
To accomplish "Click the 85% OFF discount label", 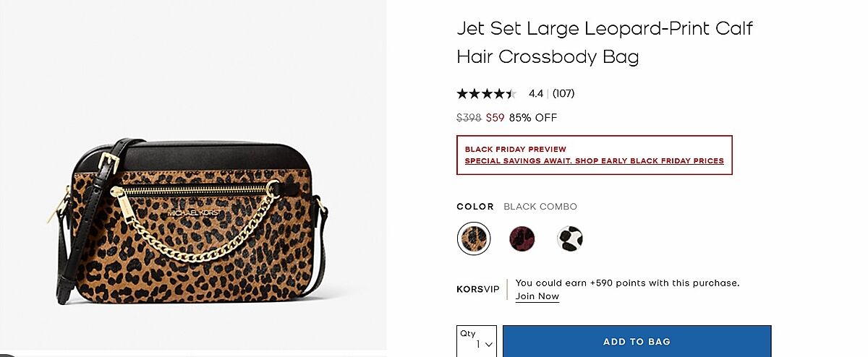I will [x=533, y=117].
